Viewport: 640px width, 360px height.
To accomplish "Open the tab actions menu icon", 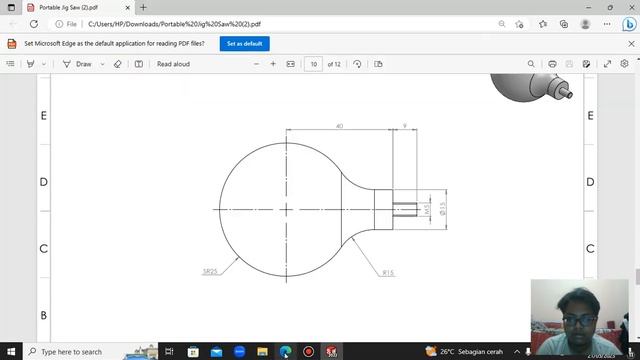I will tap(11, 7).
